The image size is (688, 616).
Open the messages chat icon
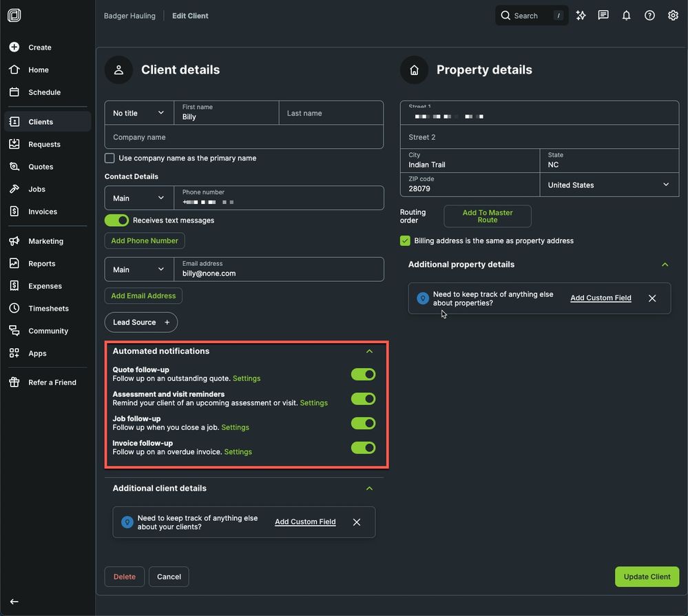pyautogui.click(x=603, y=15)
